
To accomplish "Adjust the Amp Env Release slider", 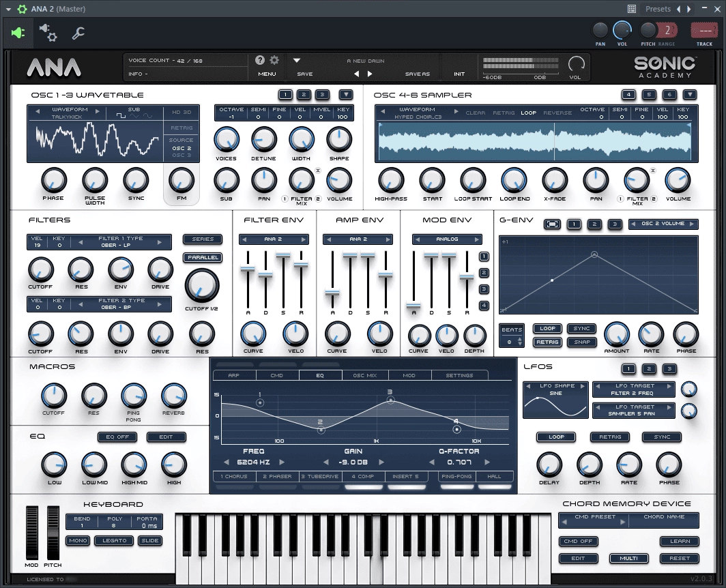I will click(x=386, y=275).
